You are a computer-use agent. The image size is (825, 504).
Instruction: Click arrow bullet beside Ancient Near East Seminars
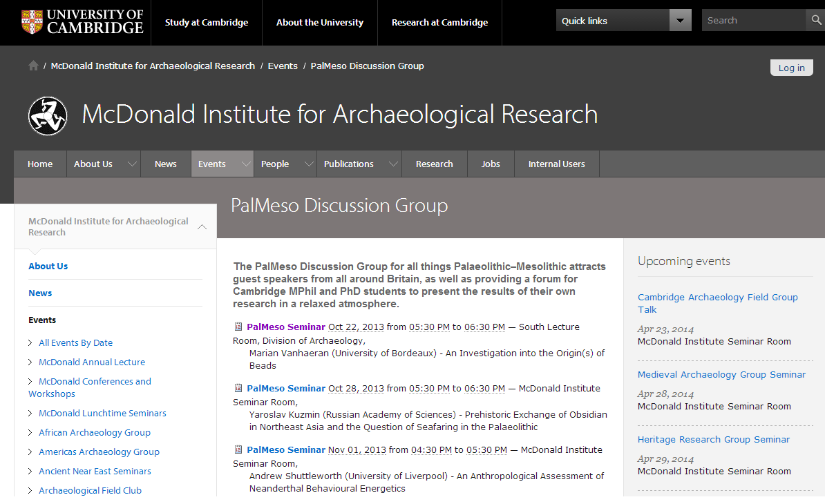[30, 472]
